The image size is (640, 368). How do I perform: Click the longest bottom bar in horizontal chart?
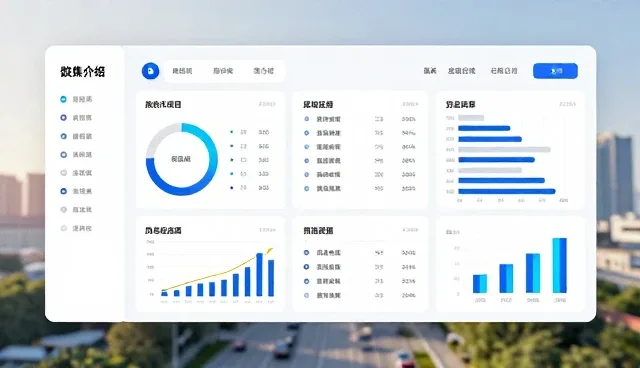point(507,191)
